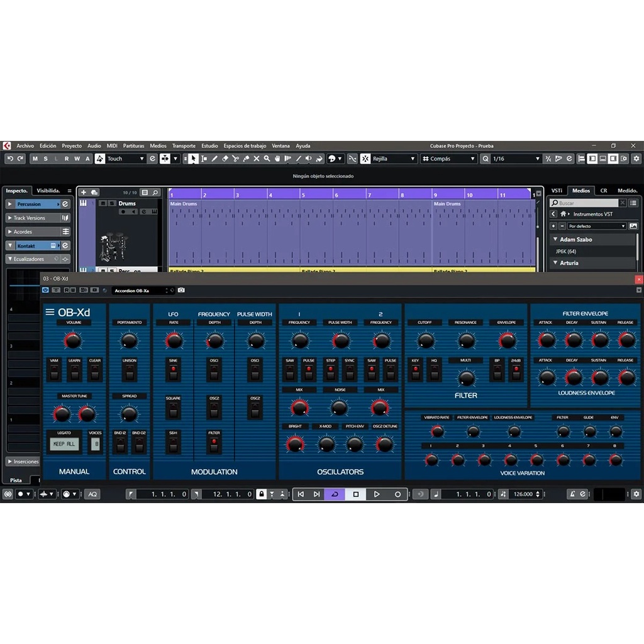Open the Transporte menu
Viewport: 644px width, 644px height.
pos(184,146)
